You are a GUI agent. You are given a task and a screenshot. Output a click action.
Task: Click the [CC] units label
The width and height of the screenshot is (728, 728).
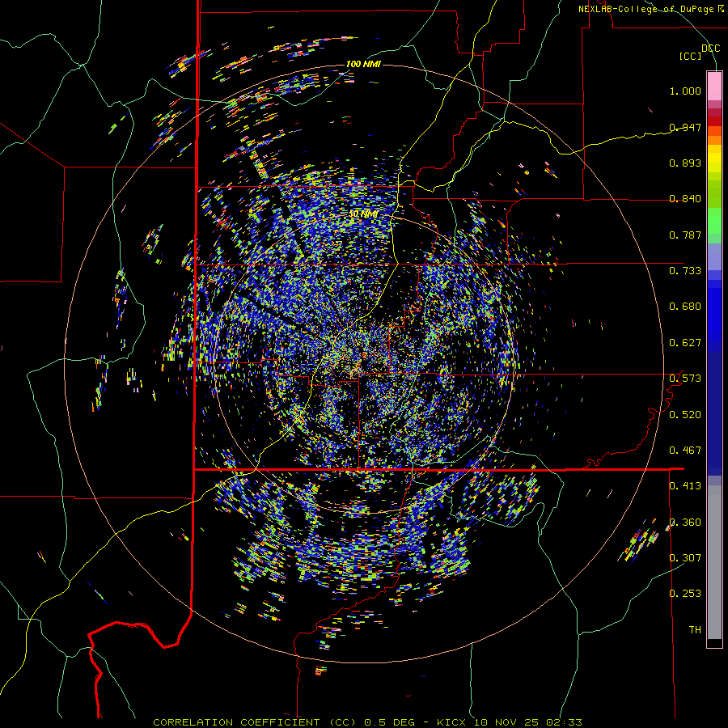(691, 57)
